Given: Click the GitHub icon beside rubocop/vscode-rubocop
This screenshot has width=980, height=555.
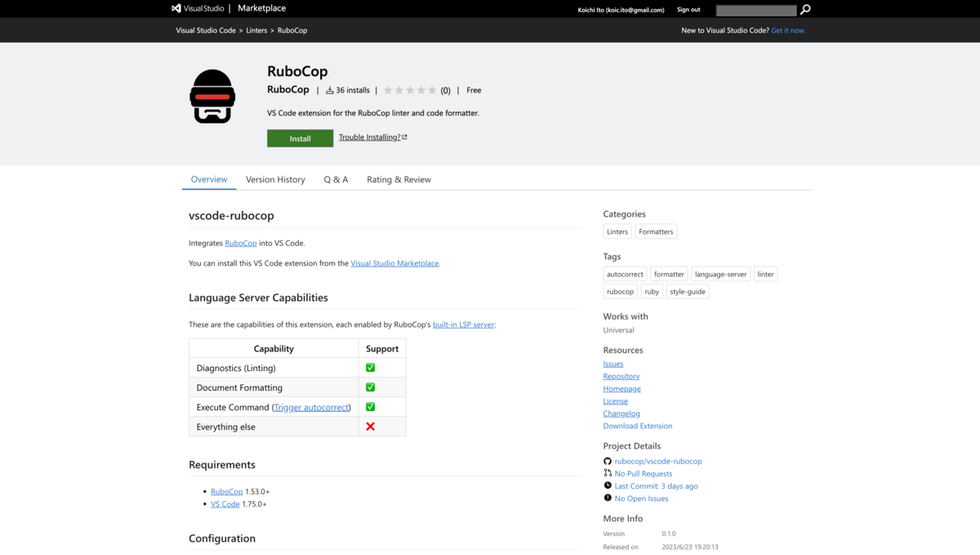Looking at the screenshot, I should click(608, 461).
